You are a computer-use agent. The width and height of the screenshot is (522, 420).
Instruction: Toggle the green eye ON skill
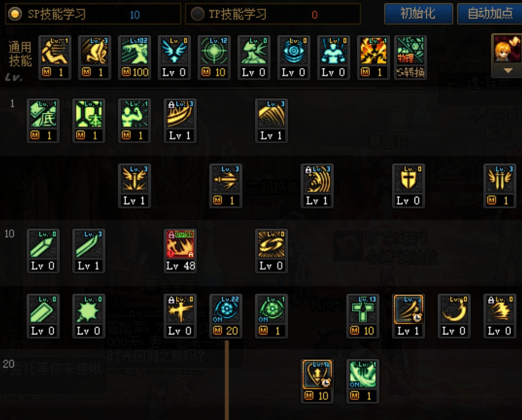(x=271, y=316)
